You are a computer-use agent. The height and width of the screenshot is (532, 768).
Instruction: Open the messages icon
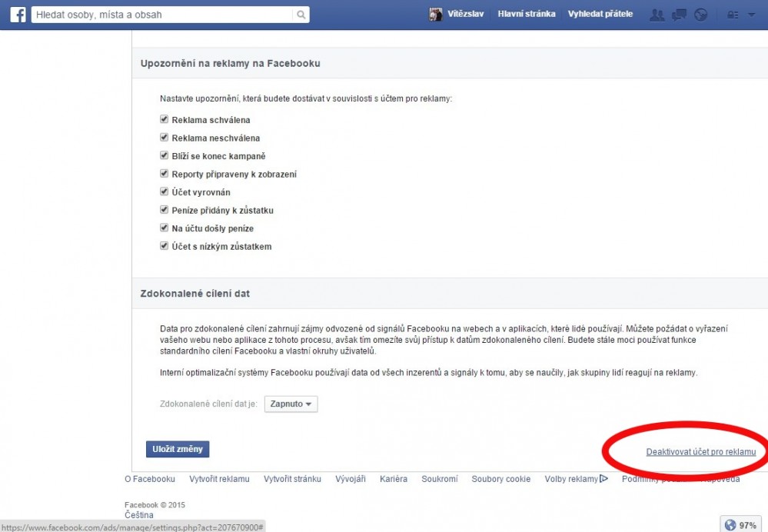(679, 15)
